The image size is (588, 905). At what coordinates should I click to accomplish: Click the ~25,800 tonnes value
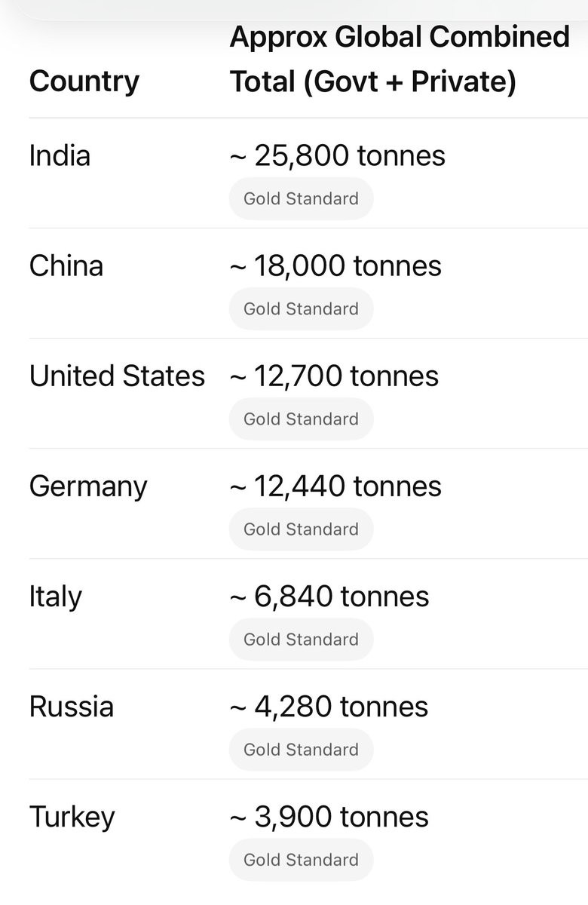pyautogui.click(x=337, y=156)
